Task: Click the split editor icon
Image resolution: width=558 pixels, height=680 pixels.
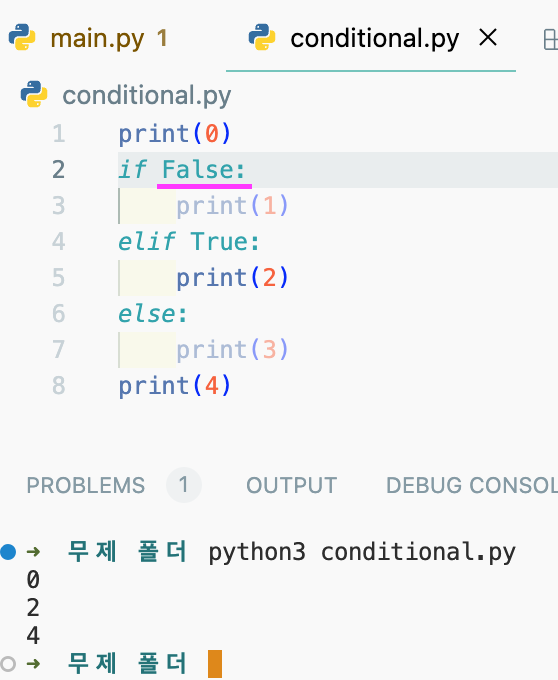Action: (551, 40)
